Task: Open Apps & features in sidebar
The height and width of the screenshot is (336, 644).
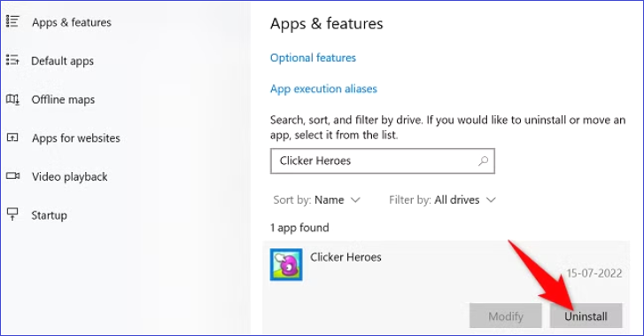Action: [x=72, y=22]
